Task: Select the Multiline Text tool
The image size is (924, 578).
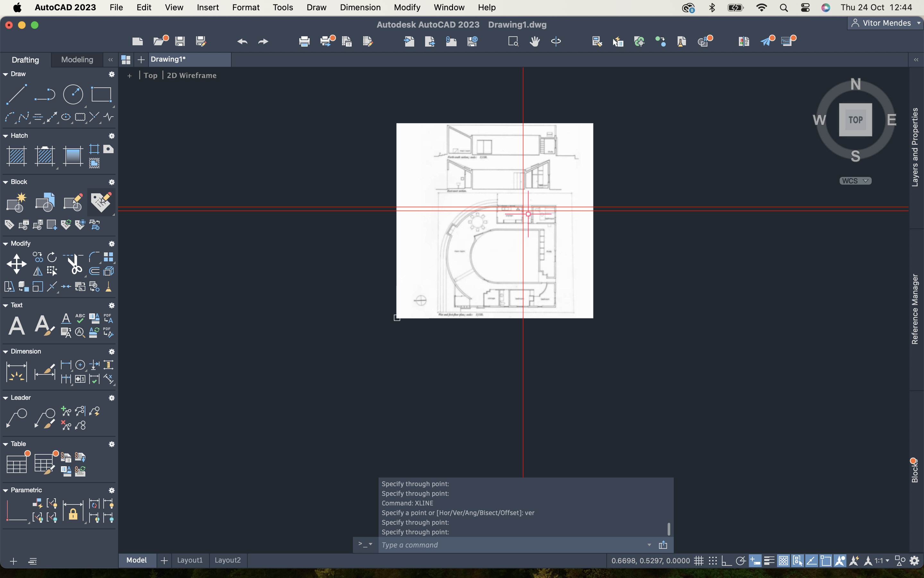Action: tap(16, 325)
